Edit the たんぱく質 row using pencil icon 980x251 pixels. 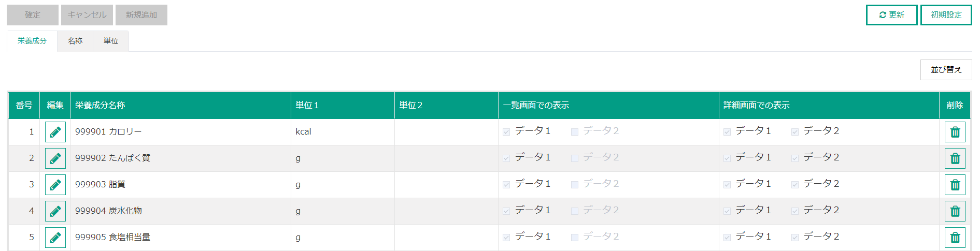pos(55,158)
